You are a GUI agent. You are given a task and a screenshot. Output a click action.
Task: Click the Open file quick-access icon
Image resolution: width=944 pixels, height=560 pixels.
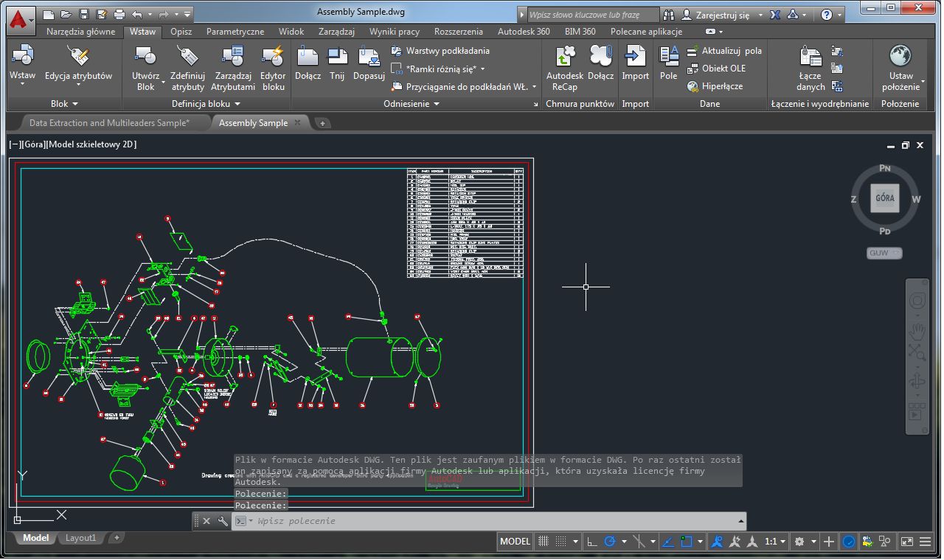[66, 14]
